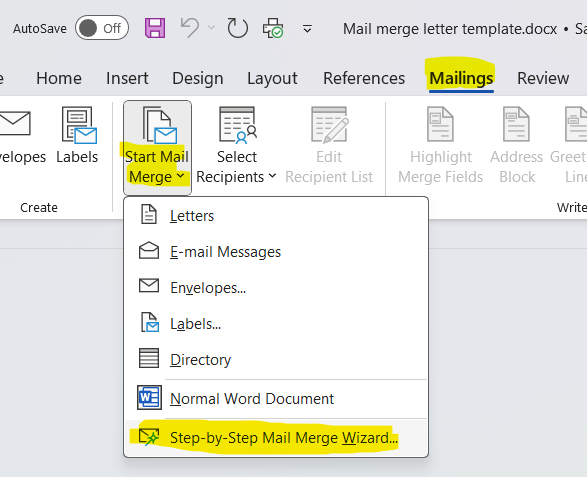This screenshot has height=477, width=587.
Task: Click the Greeting Line button
Action: [x=569, y=146]
